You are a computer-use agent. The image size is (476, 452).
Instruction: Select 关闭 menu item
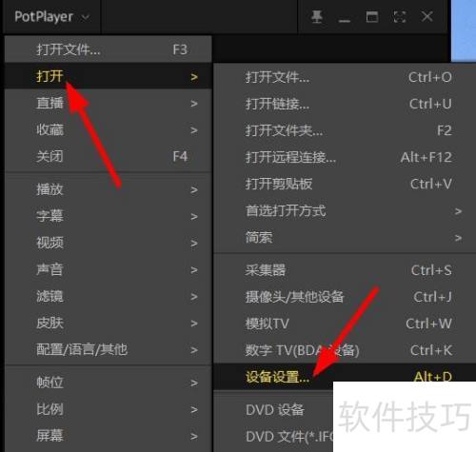point(109,156)
